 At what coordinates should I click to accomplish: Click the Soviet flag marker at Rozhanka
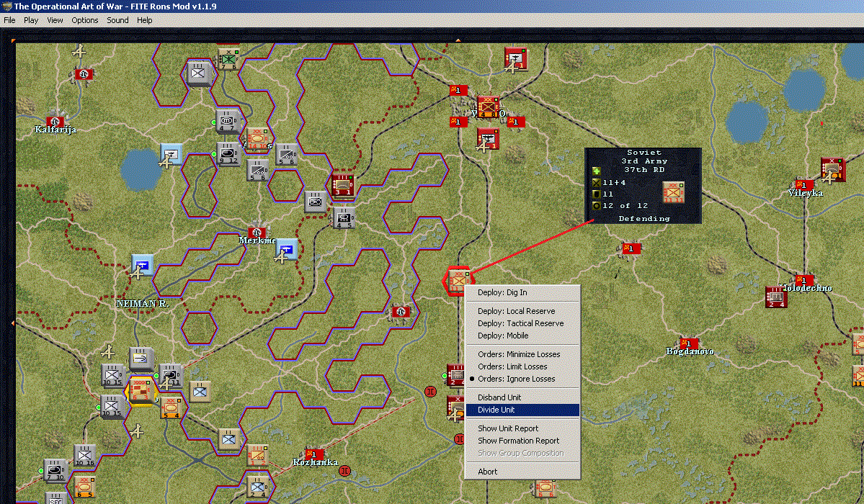(x=313, y=454)
